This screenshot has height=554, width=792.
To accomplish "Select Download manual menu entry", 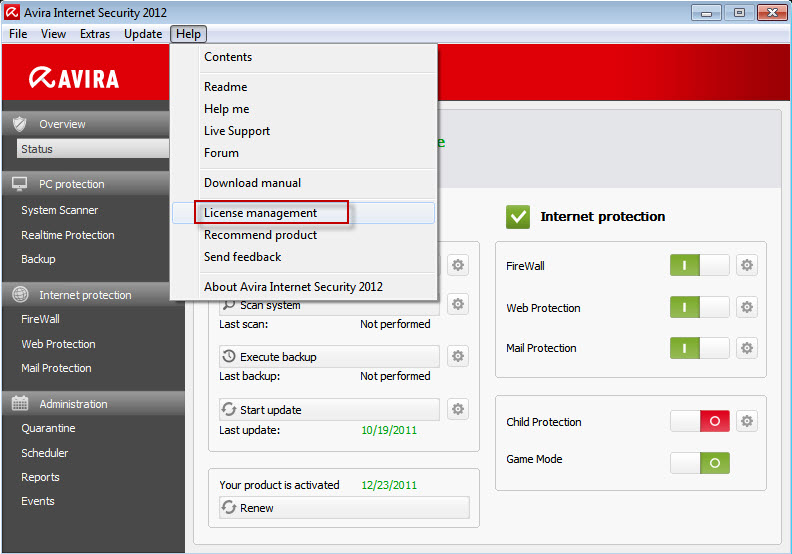I will click(x=304, y=183).
